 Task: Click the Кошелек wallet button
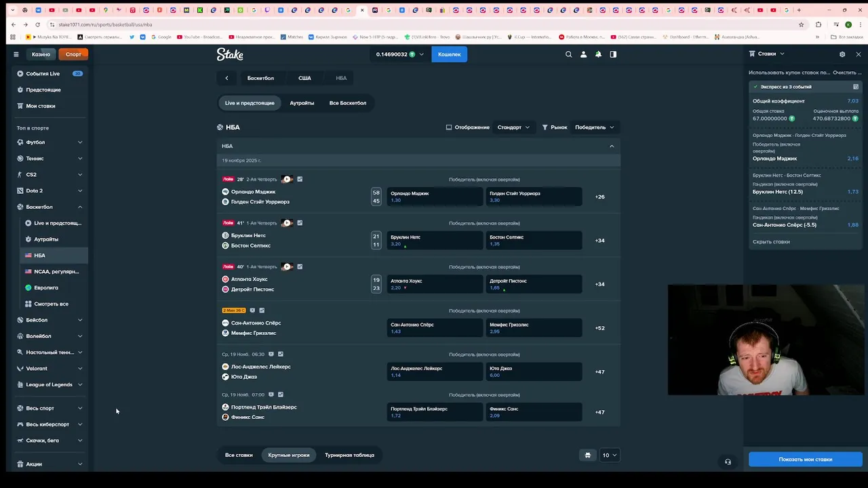(449, 54)
